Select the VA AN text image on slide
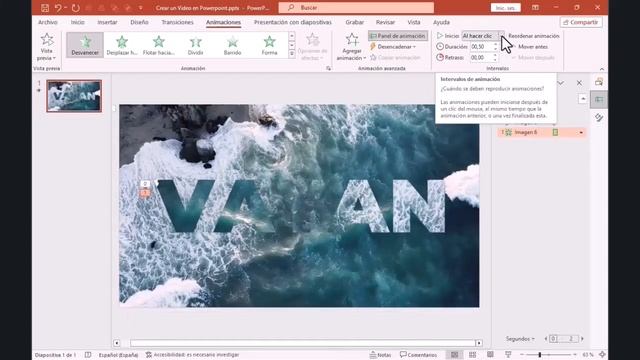 click(x=301, y=206)
